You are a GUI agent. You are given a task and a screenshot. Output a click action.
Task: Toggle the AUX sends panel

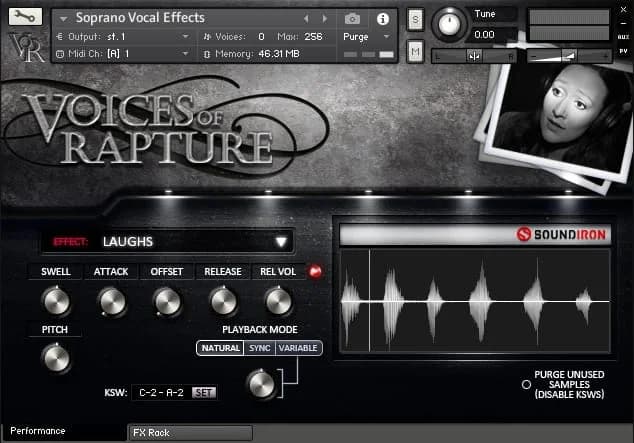623,37
